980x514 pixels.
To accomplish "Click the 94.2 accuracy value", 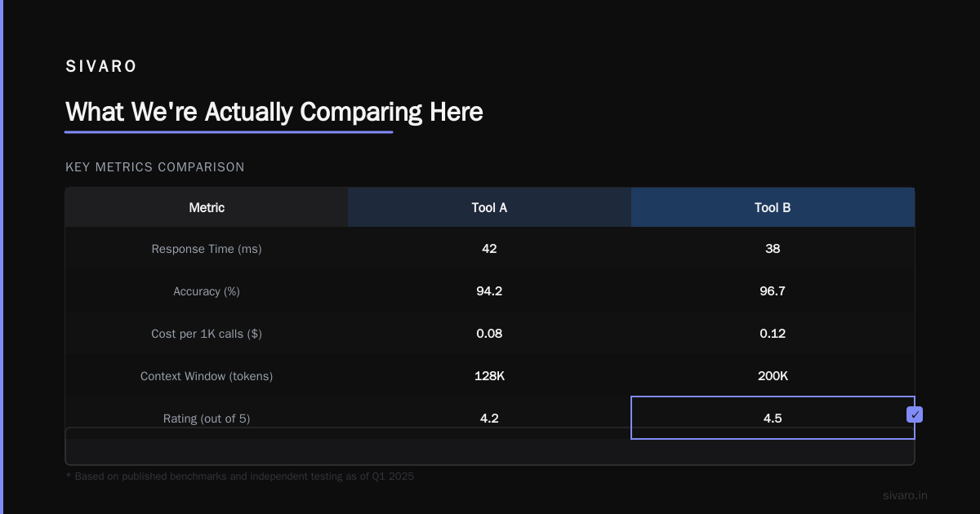I will point(489,291).
